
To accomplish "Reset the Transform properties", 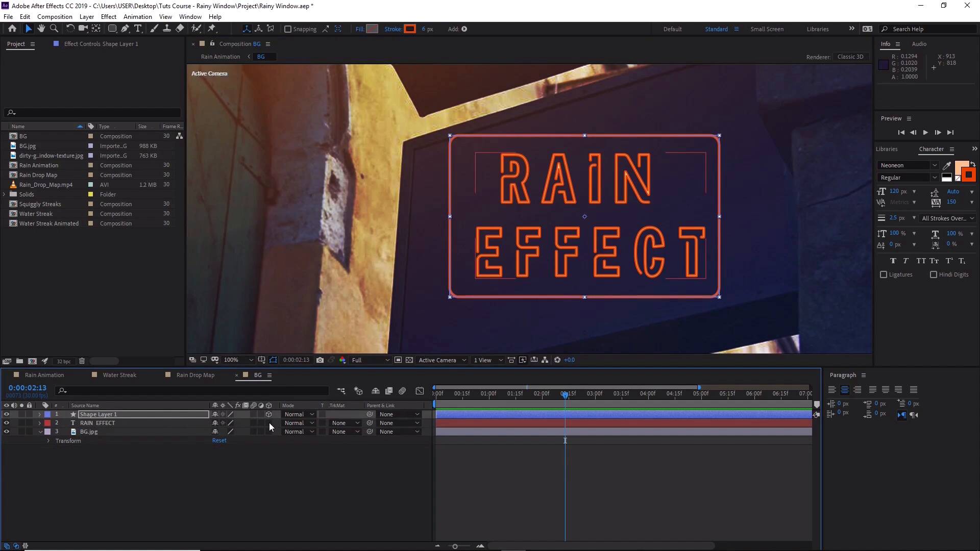I will coord(219,440).
